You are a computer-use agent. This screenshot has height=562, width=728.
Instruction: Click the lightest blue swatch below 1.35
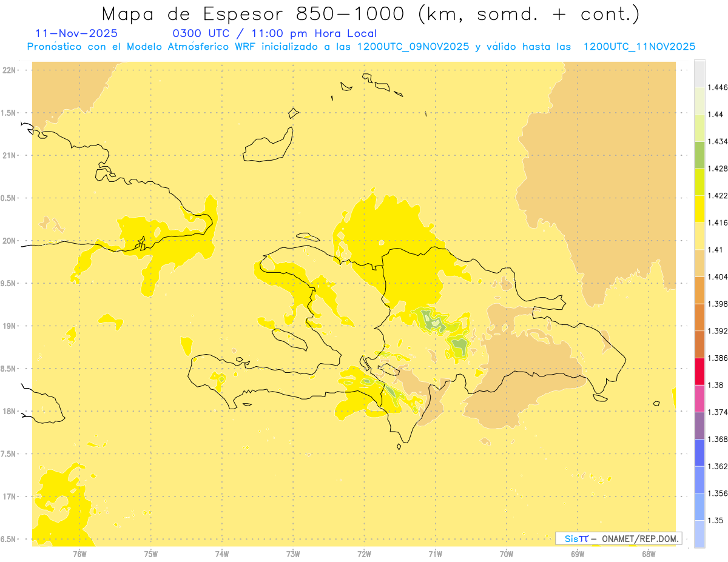coord(699,534)
